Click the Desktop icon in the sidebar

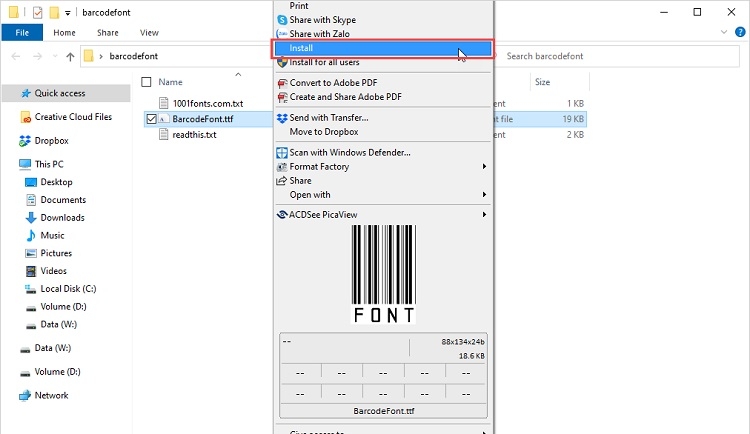[31, 182]
